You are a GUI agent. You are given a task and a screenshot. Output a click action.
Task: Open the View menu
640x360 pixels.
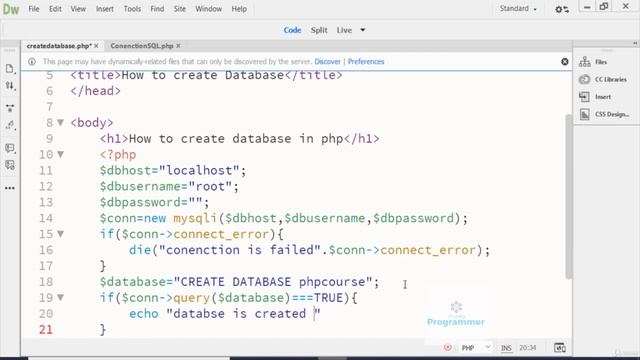(x=78, y=9)
